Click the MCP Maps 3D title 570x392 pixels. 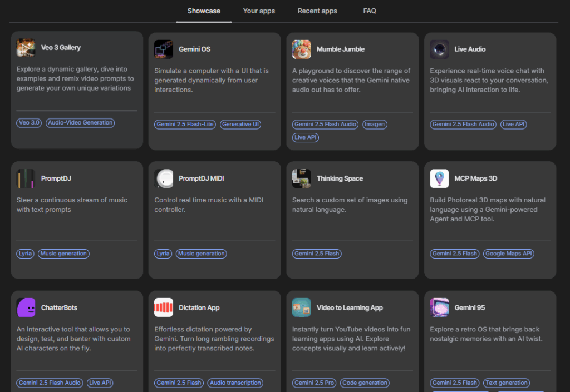pos(475,178)
